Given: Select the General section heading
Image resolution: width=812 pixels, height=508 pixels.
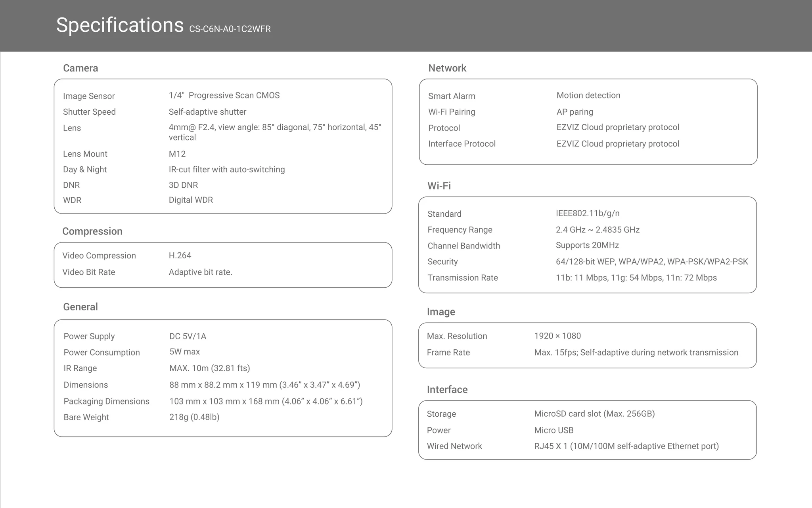Looking at the screenshot, I should coord(80,307).
